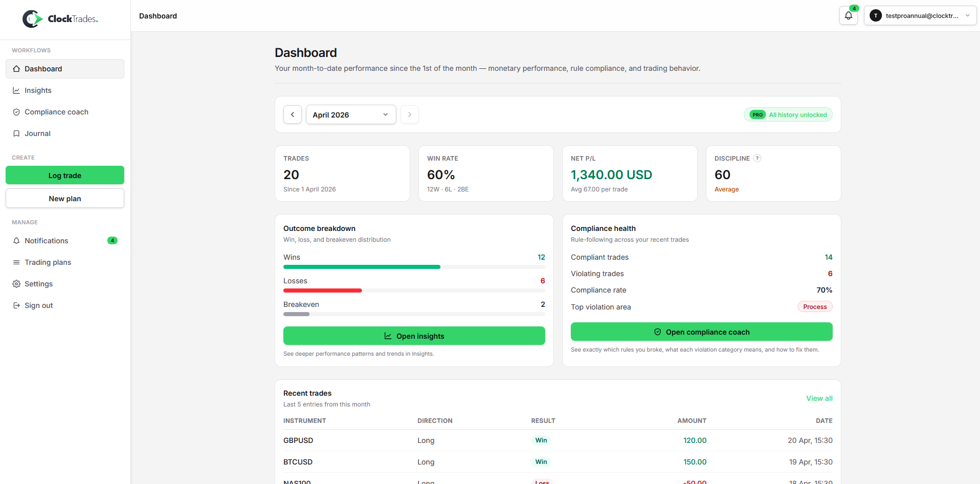Open Settings from the sidebar
This screenshot has height=484, width=980.
pos(39,284)
